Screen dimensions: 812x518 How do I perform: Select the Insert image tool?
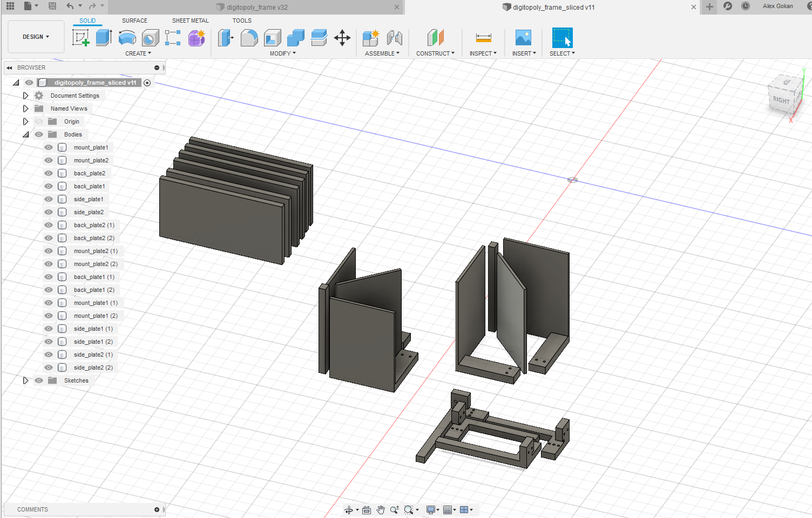tap(523, 38)
